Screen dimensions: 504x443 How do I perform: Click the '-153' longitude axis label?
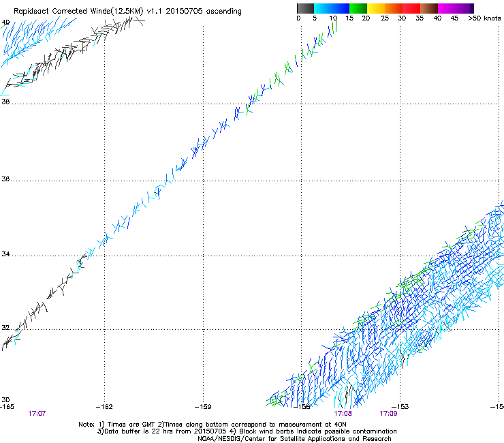400,407
